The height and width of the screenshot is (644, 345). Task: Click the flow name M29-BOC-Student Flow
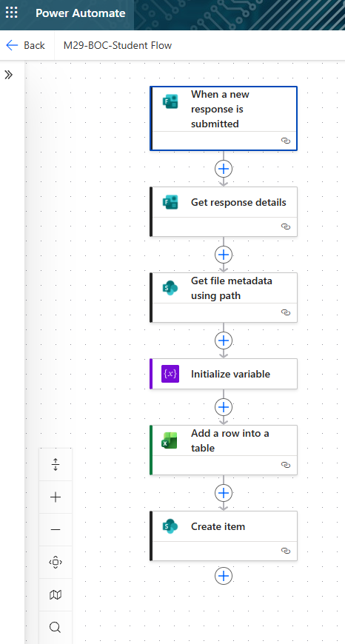[x=118, y=45]
